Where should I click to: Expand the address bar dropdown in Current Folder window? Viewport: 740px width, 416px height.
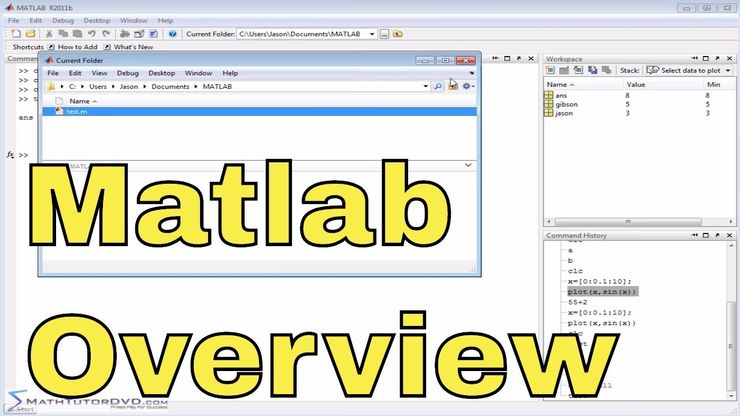pos(424,87)
